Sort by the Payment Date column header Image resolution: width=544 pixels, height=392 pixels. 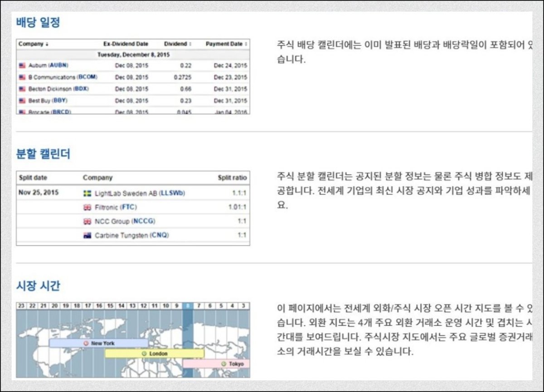tap(227, 44)
